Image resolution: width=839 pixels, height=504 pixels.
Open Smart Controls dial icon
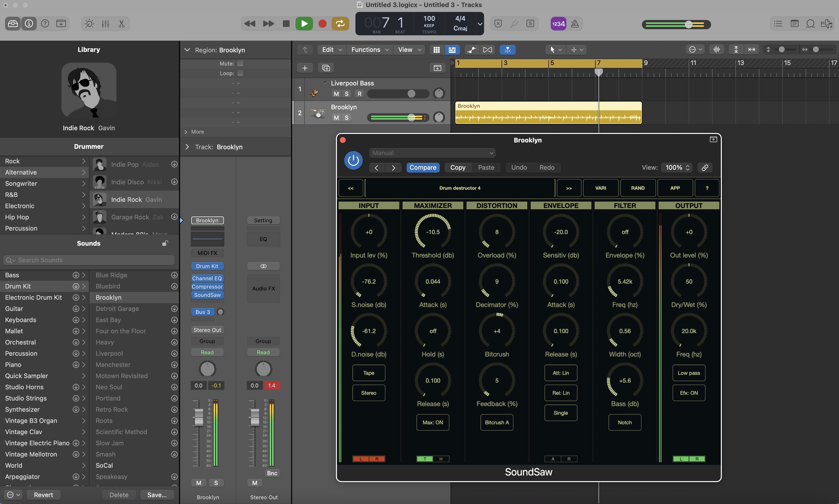pyautogui.click(x=89, y=23)
